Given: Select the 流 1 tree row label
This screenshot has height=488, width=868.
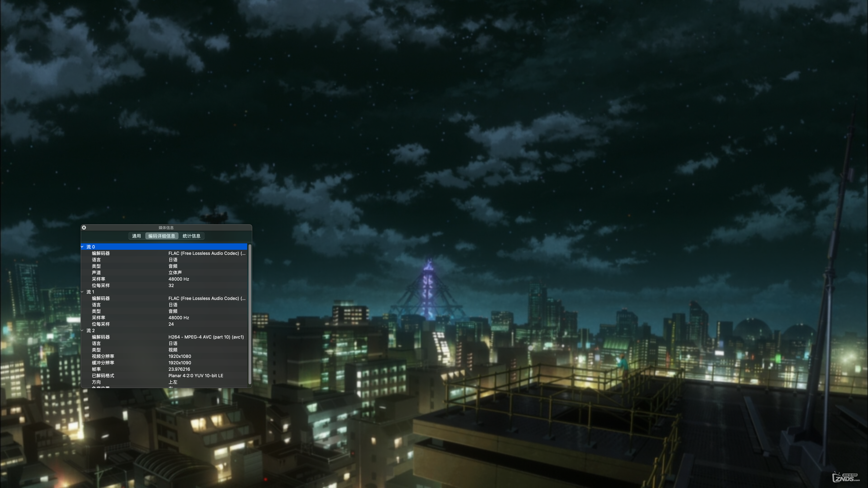Looking at the screenshot, I should pyautogui.click(x=90, y=292).
